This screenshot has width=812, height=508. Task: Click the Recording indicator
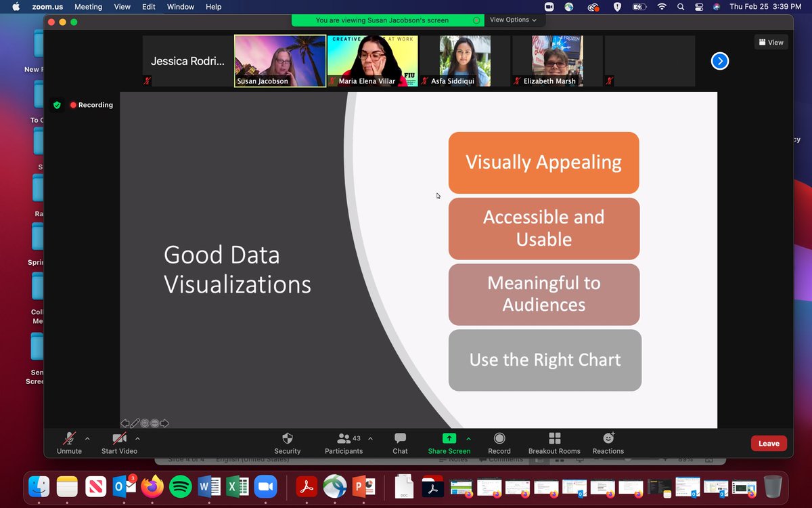(x=91, y=105)
